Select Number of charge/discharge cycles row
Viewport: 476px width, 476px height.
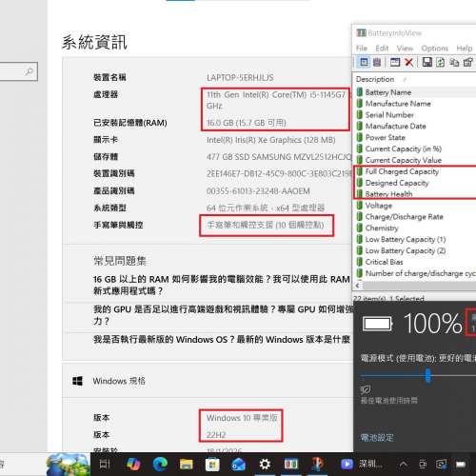tap(416, 273)
